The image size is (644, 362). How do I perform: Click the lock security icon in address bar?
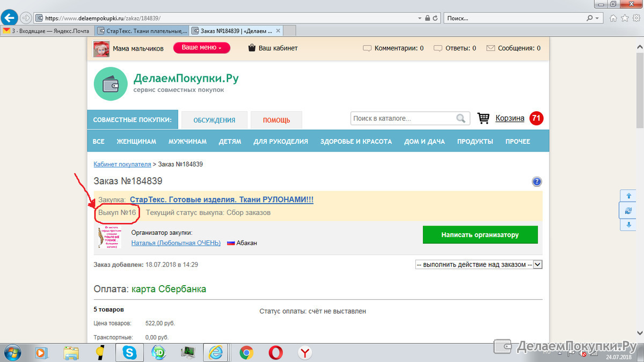427,18
